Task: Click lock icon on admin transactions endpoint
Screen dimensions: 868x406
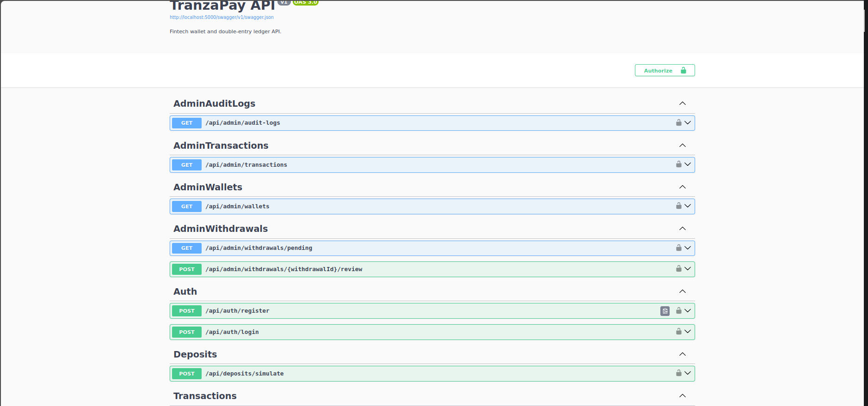Action: coord(678,164)
